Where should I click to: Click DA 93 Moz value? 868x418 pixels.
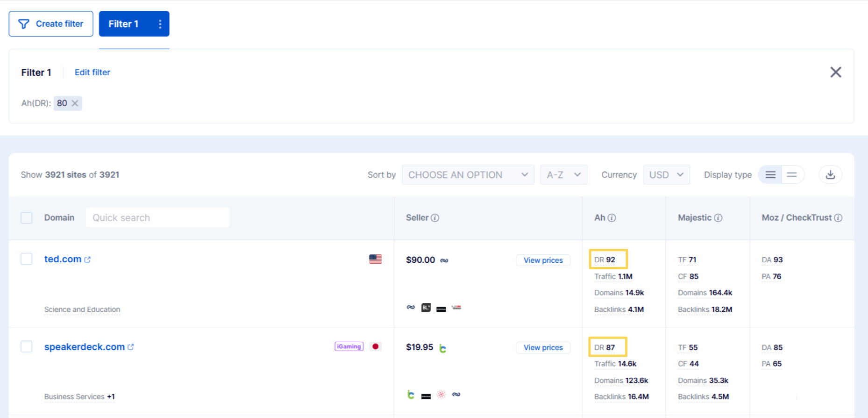pos(772,260)
